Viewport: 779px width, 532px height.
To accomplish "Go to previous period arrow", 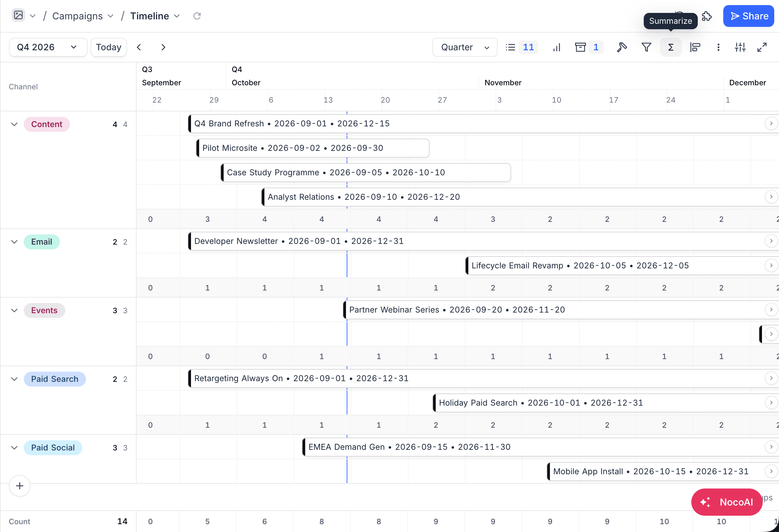I will pyautogui.click(x=139, y=47).
